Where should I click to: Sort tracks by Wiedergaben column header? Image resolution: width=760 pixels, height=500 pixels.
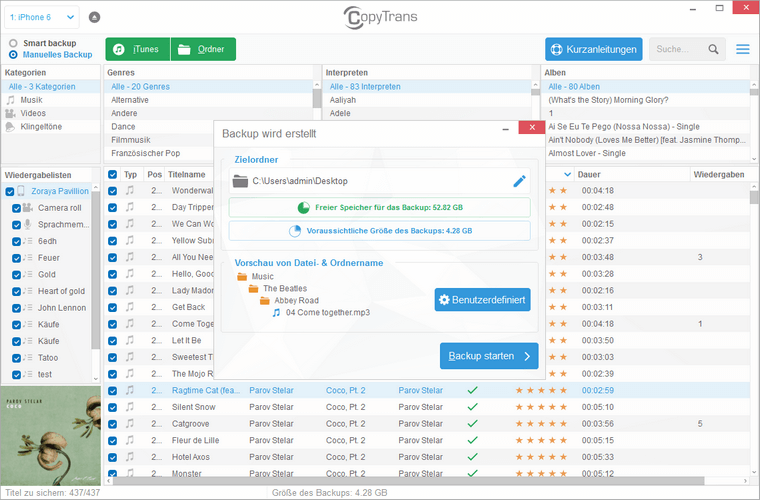point(718,174)
